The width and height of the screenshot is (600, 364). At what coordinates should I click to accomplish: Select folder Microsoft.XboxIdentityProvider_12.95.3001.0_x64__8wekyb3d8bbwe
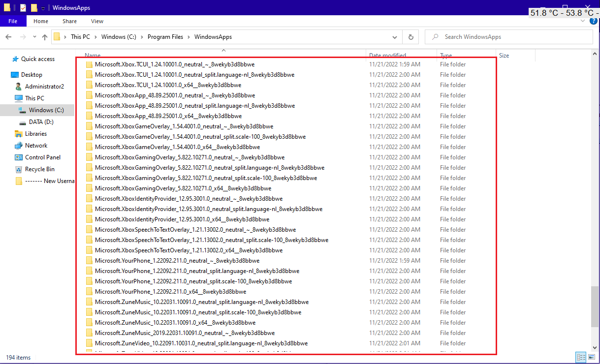tap(182, 219)
